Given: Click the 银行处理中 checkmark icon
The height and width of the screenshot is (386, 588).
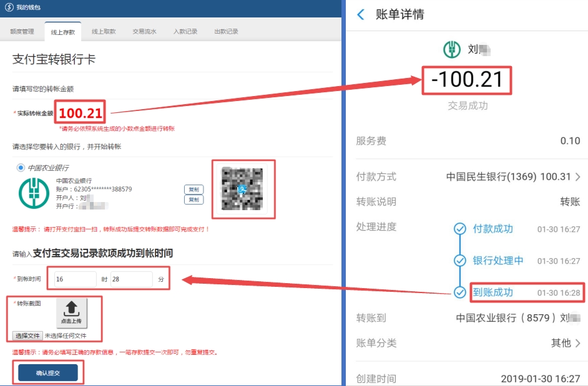Looking at the screenshot, I should pyautogui.click(x=460, y=261).
